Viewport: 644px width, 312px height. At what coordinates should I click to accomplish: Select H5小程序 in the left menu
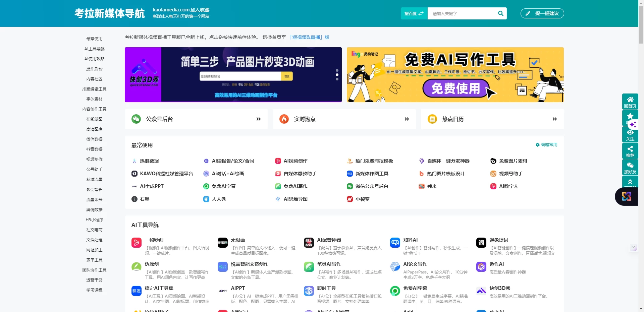94,220
